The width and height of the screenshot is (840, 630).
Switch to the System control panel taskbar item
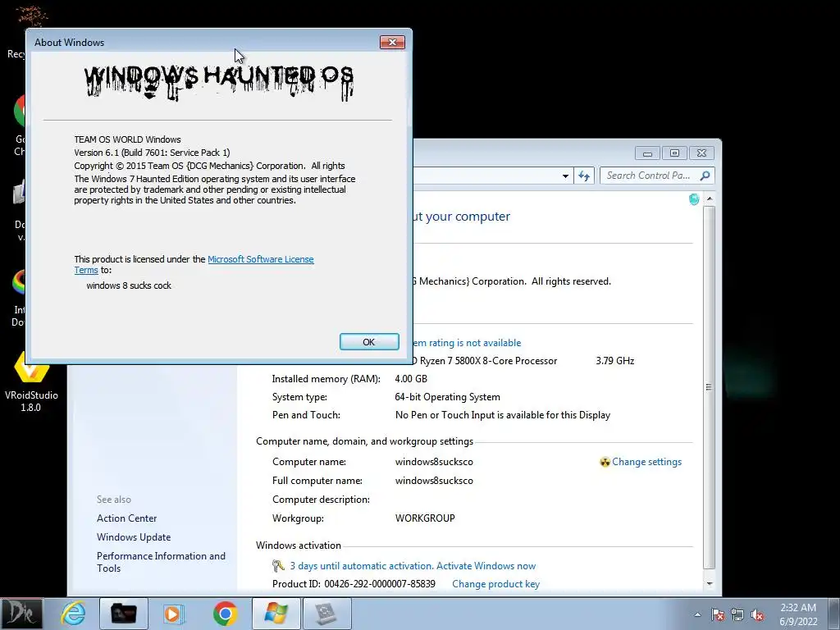tap(326, 614)
